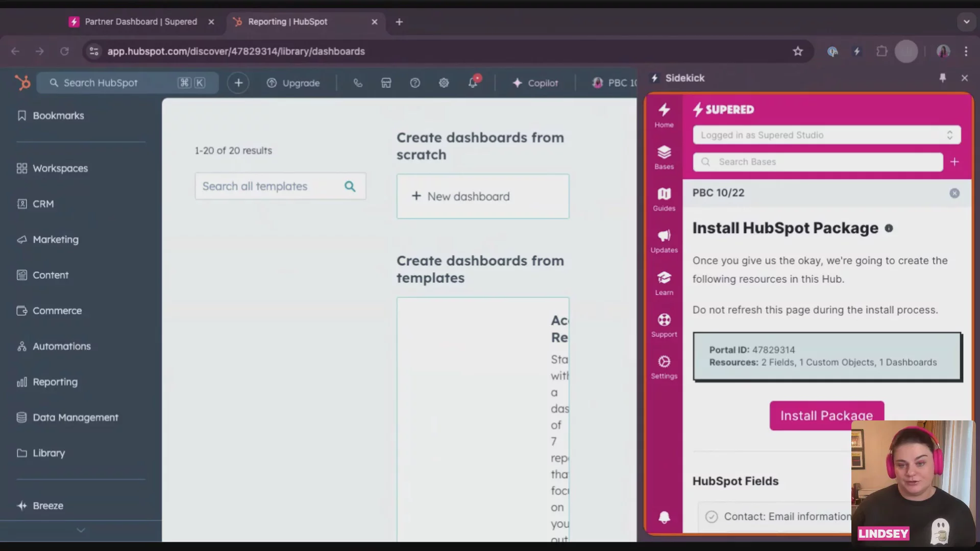Switch to Reporting | HubSpot tab
Image resolution: width=980 pixels, height=551 pixels.
coord(287,21)
